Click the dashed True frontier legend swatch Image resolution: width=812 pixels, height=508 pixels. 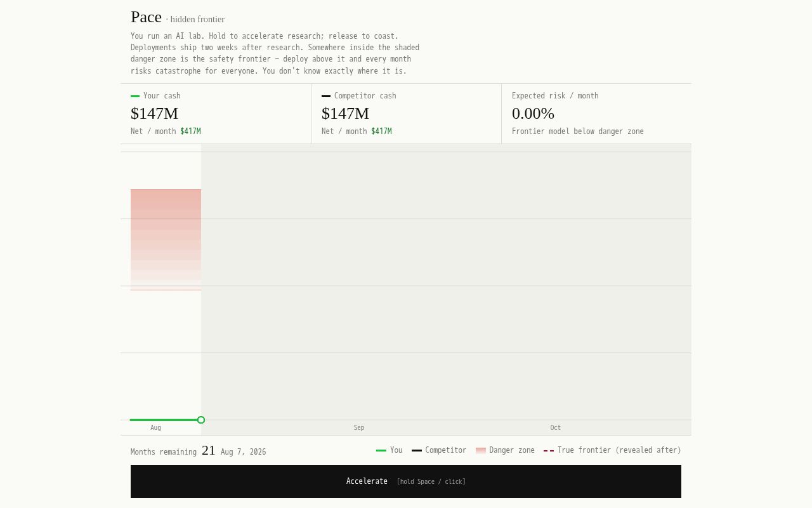[x=549, y=450]
